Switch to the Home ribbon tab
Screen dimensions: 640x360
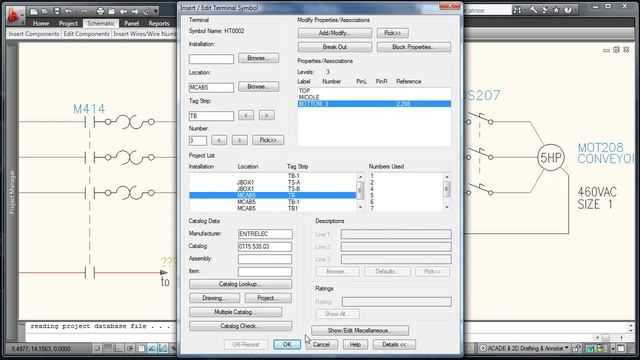tap(41, 23)
